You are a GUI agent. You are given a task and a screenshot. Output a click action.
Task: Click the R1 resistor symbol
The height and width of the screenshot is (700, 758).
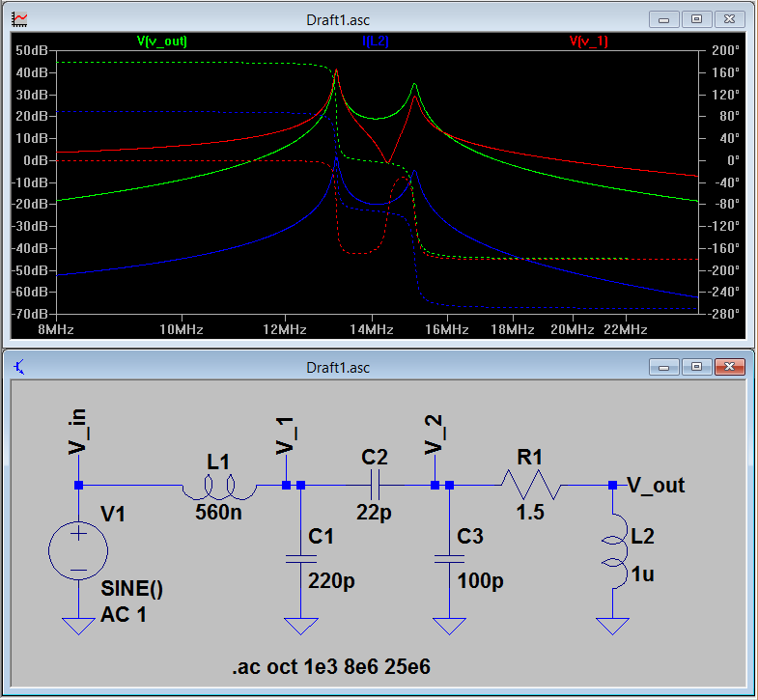pos(531,485)
